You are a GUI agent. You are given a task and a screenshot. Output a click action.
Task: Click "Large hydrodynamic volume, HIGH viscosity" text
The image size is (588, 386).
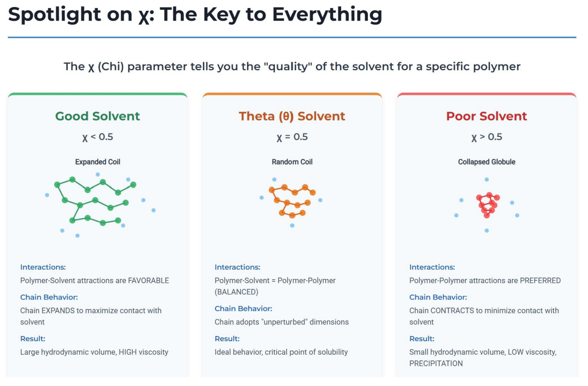(94, 352)
